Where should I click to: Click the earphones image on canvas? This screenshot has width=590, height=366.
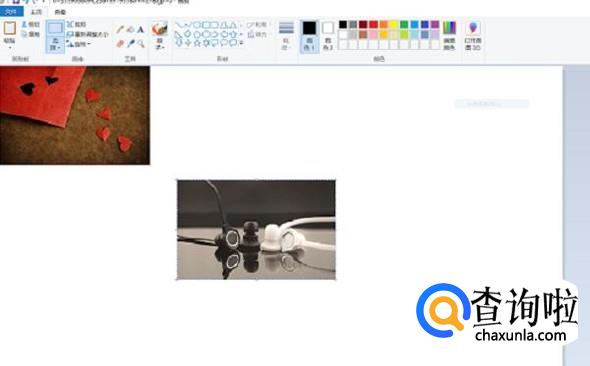[x=256, y=230]
